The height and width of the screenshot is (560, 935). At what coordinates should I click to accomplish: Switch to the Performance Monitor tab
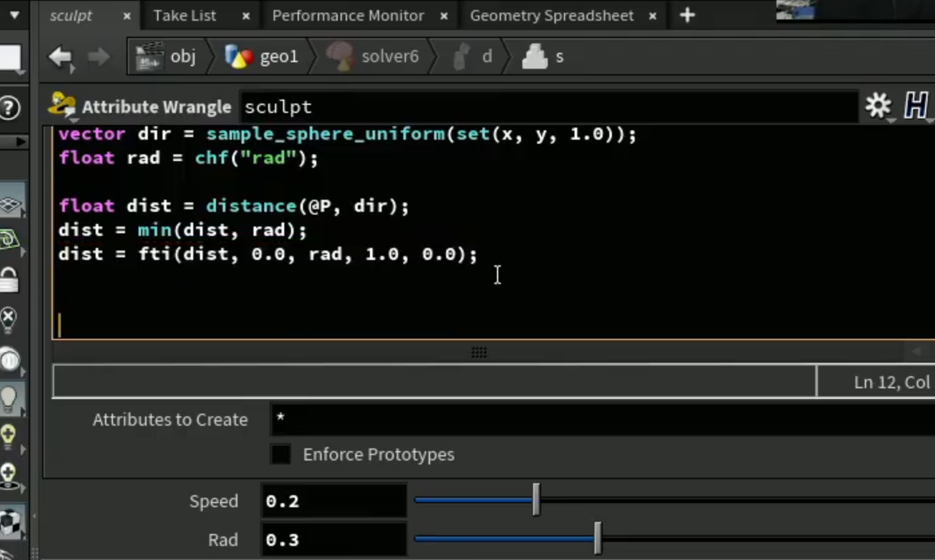(x=348, y=15)
